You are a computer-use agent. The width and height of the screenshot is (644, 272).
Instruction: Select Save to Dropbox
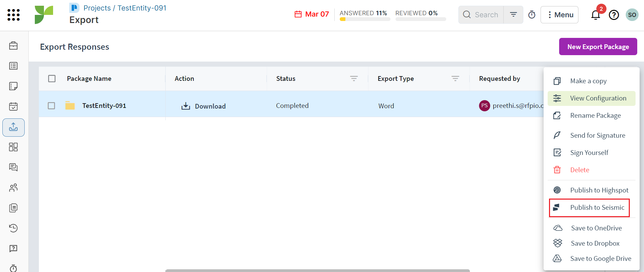(592, 244)
